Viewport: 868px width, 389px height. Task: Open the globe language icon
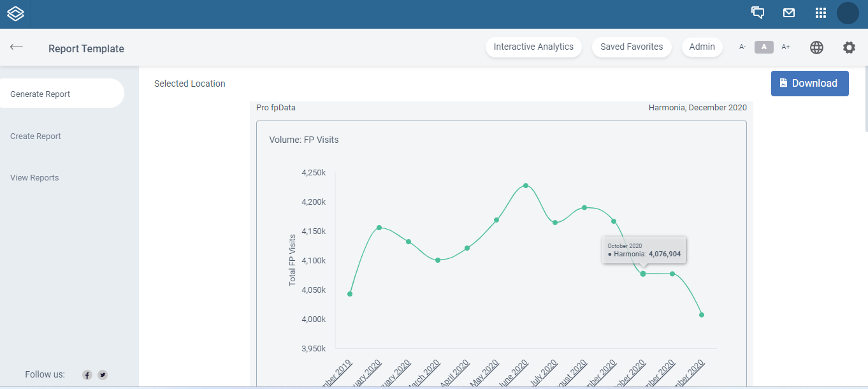point(816,47)
